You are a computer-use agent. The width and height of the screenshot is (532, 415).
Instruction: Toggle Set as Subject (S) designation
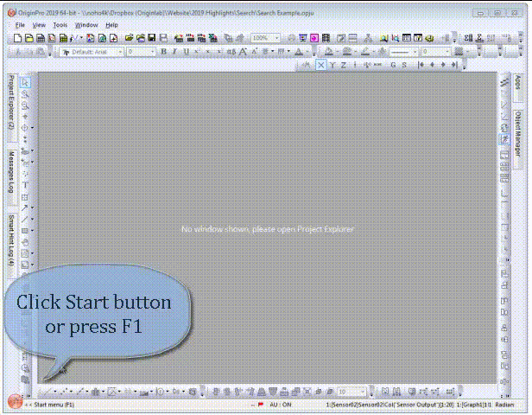point(404,65)
